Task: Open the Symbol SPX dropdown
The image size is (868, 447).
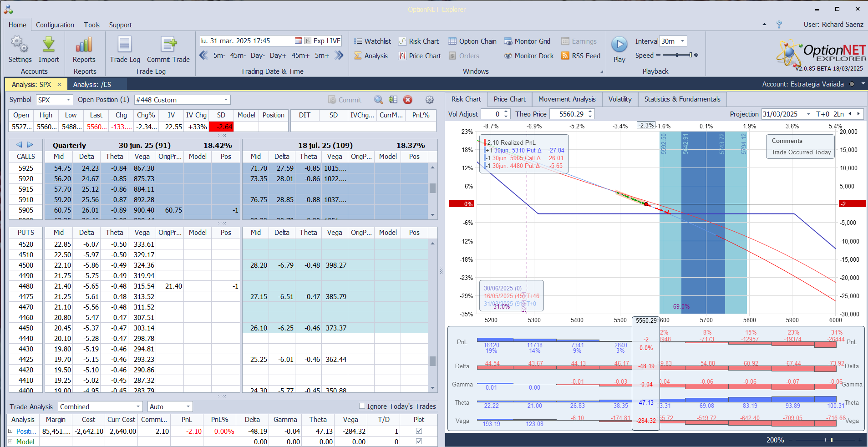Action: (69, 100)
